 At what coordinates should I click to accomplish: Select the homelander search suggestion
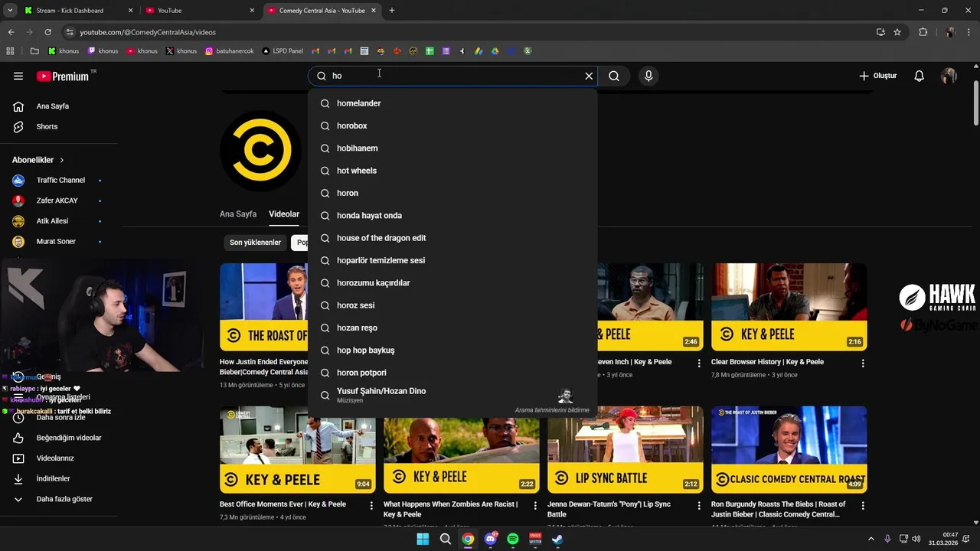pos(452,103)
